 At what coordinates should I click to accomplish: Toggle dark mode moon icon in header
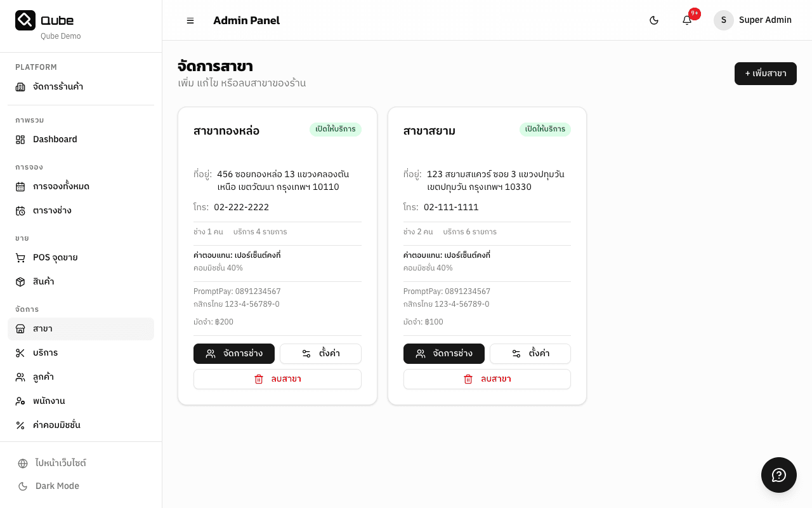point(654,20)
